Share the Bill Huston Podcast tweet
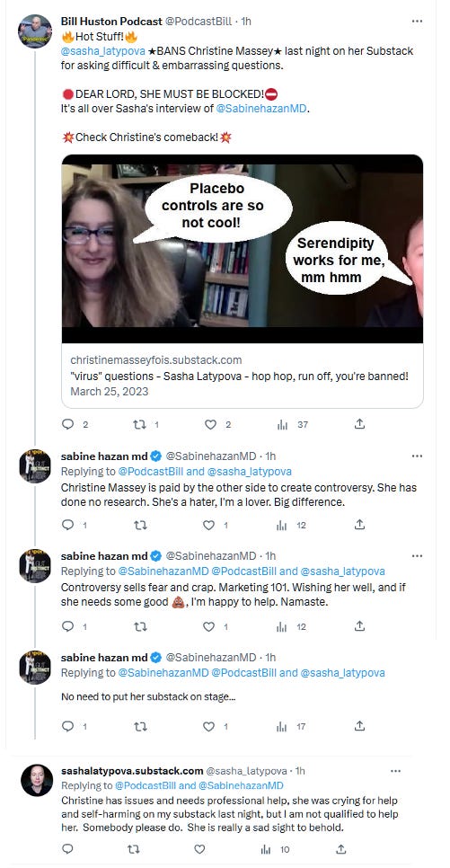Viewport: 450px width, 868px height. [x=359, y=424]
